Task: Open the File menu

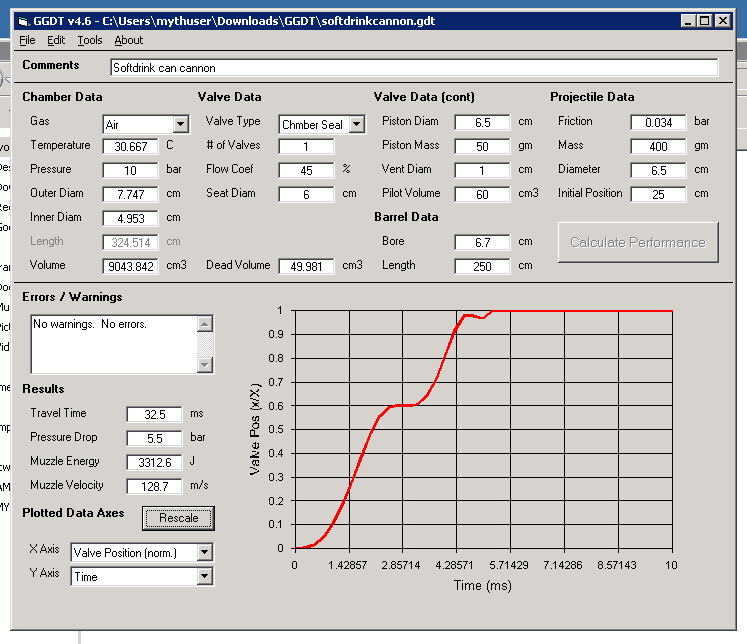Action: [27, 40]
